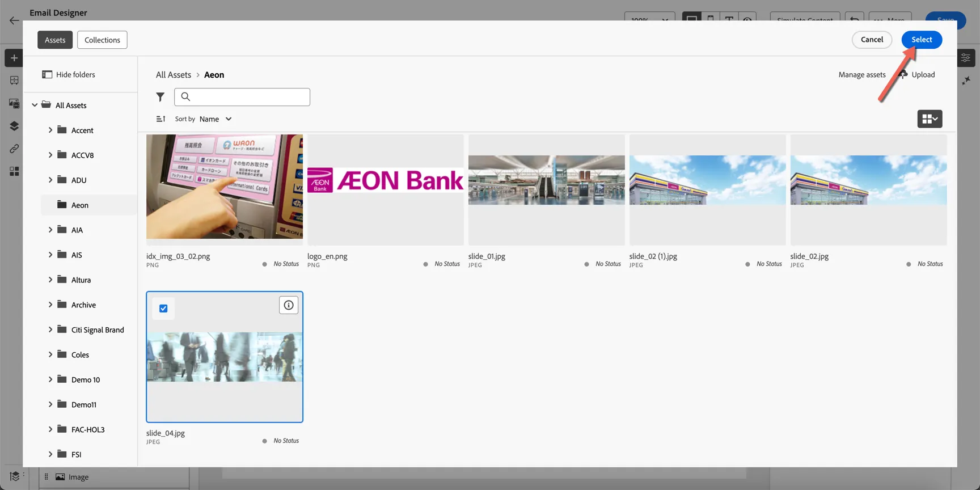Select the slide_02 (1).jpg thumbnail

[708, 190]
